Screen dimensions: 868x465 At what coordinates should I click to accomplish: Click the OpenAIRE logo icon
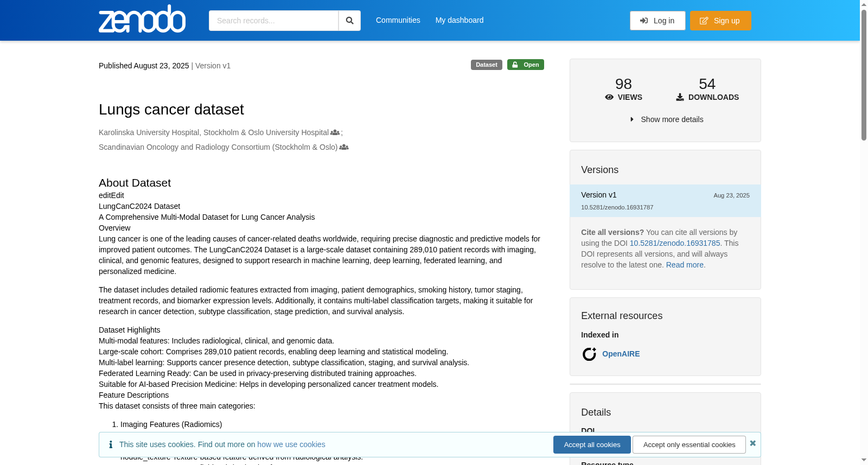pyautogui.click(x=589, y=354)
